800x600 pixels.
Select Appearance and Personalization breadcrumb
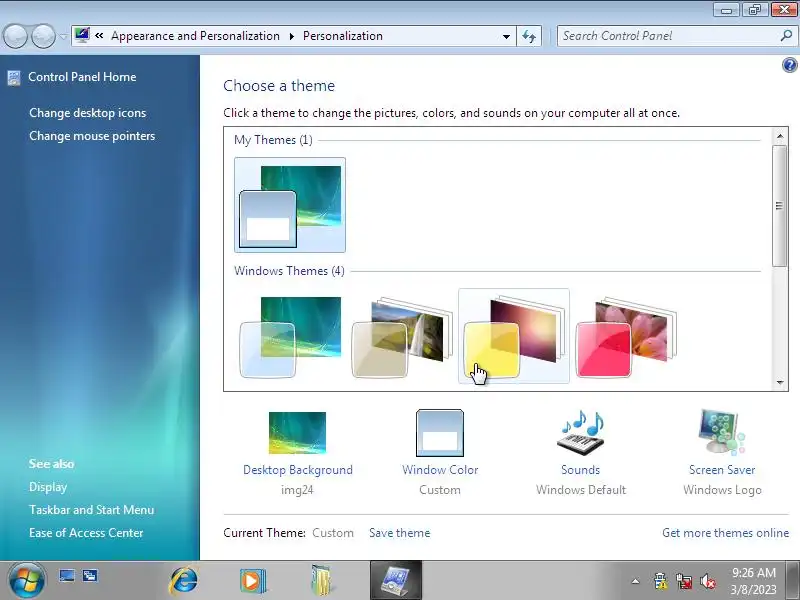[195, 36]
